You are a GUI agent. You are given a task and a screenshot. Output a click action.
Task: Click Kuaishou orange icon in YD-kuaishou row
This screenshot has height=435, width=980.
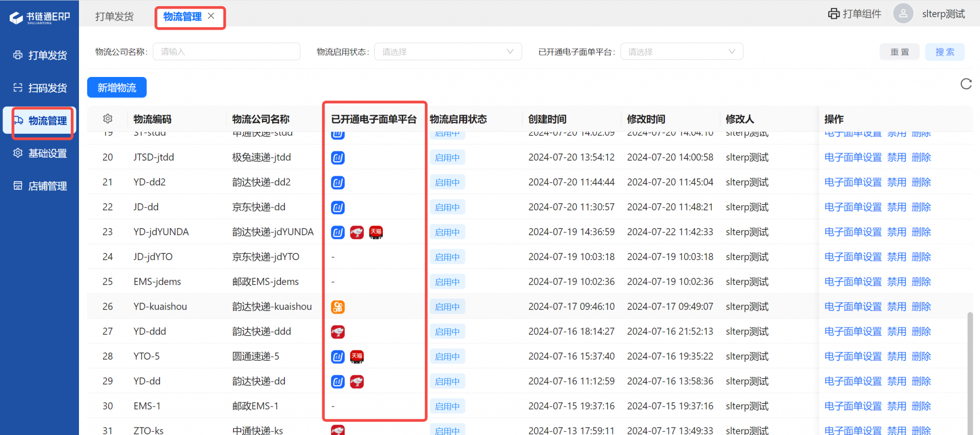click(338, 307)
